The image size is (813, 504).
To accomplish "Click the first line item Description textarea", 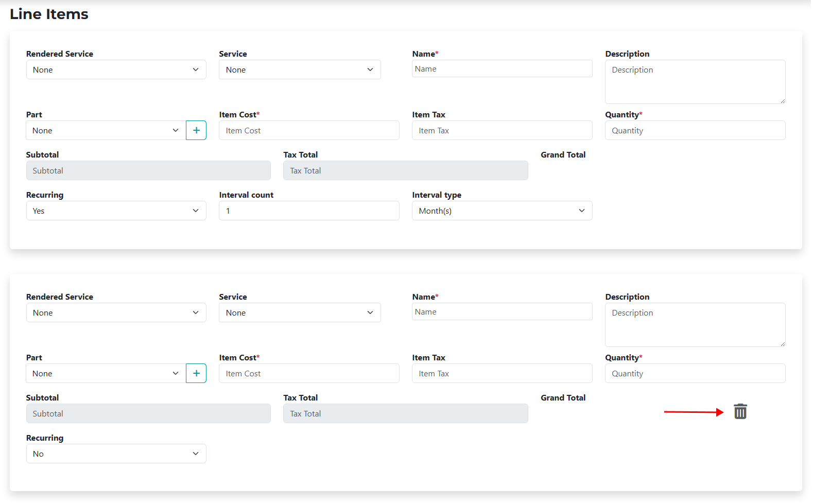I will [x=695, y=82].
